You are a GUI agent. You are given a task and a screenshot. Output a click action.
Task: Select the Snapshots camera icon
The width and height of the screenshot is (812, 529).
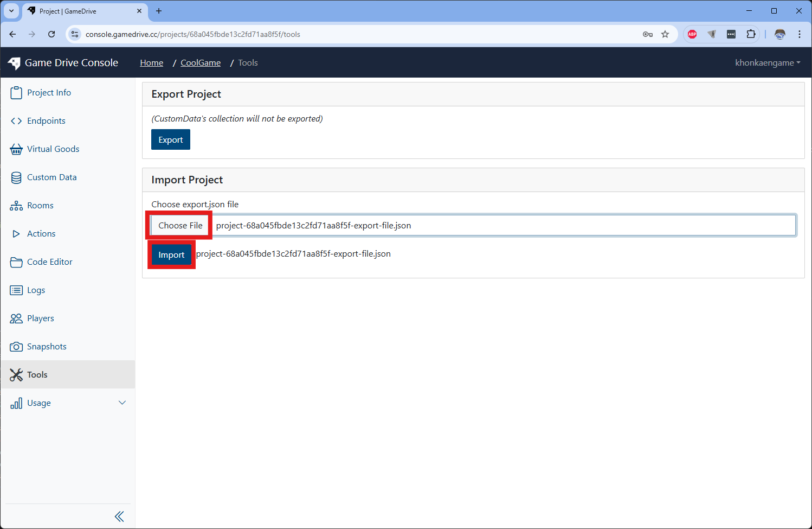(16, 346)
